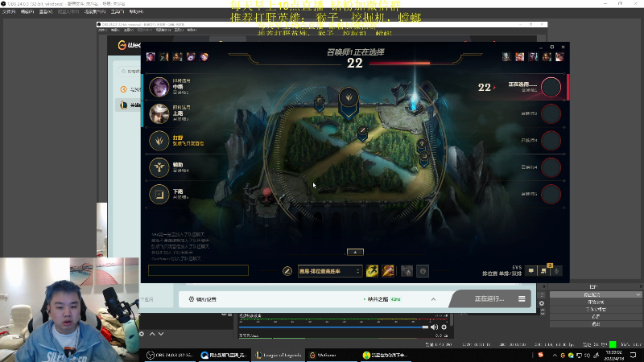The width and height of the screenshot is (644, 362).
Task: Click the OBS 开始录制 button
Action: pyautogui.click(x=596, y=302)
